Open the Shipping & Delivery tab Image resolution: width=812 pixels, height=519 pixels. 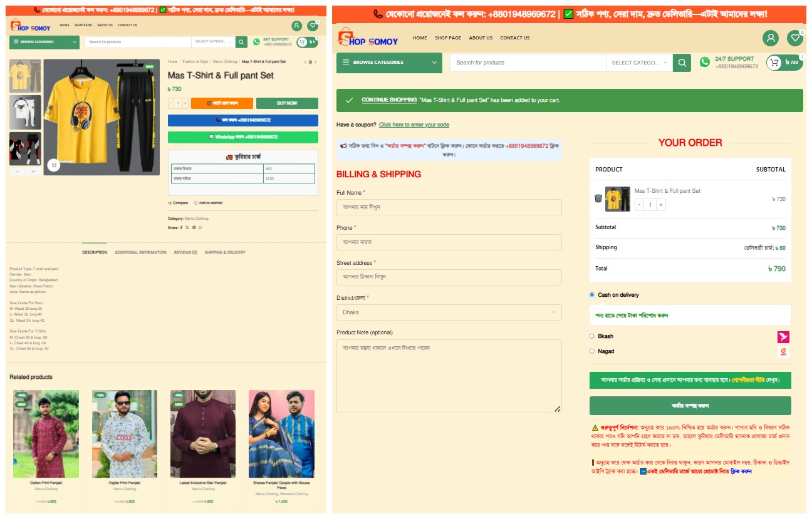(225, 252)
